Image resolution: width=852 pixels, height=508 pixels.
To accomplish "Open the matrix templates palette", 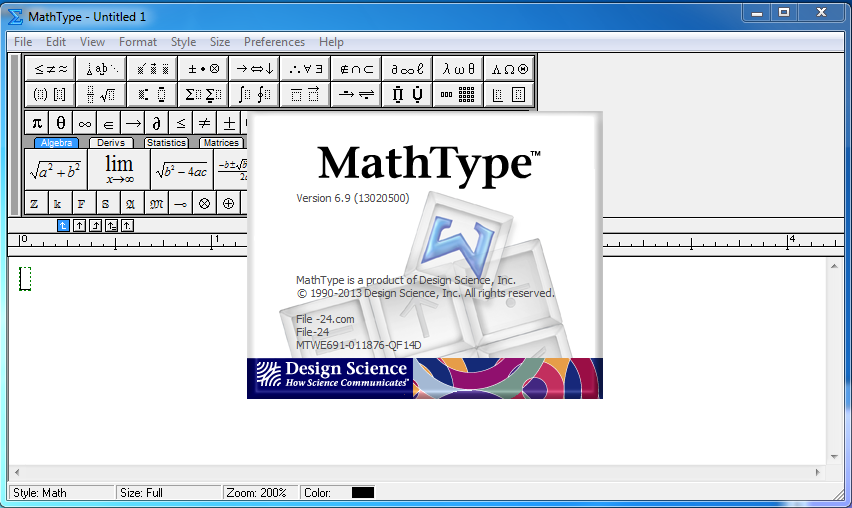I will [459, 94].
